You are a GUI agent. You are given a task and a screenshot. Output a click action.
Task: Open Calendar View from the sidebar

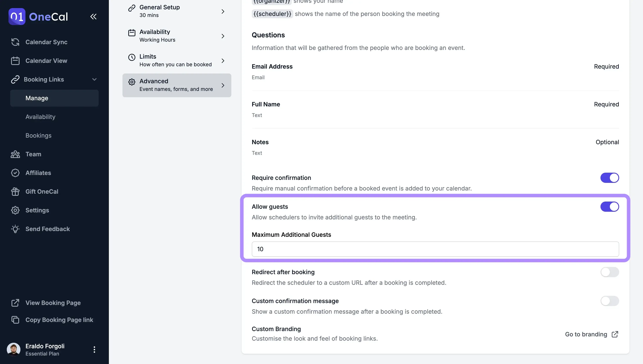click(x=46, y=61)
